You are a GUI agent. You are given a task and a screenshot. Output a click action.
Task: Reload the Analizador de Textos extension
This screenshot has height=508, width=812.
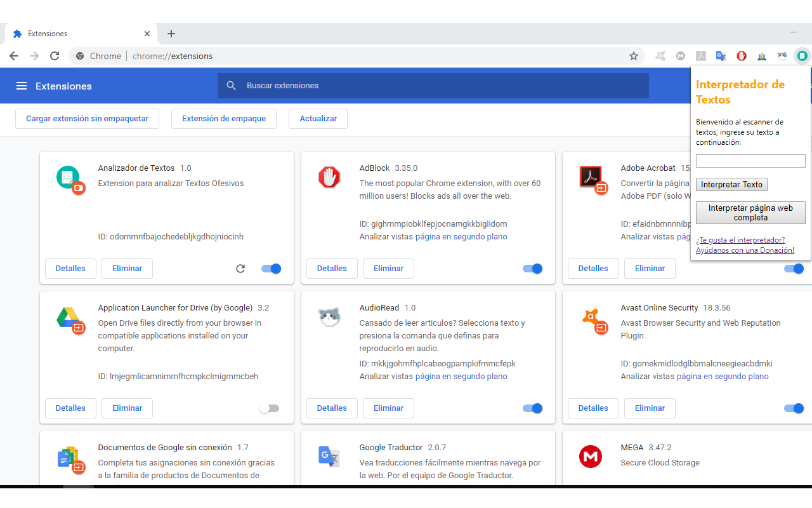coord(240,268)
